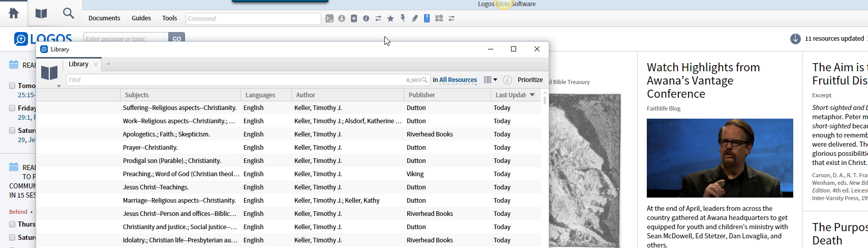868x248 pixels.
Task: Open the All Resources filter dropdown
Action: click(458, 80)
